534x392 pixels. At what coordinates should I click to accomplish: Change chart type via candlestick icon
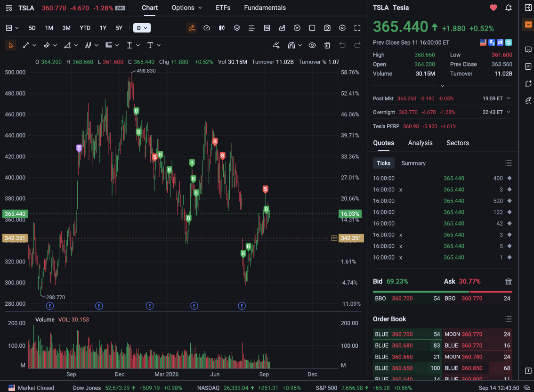(222, 28)
